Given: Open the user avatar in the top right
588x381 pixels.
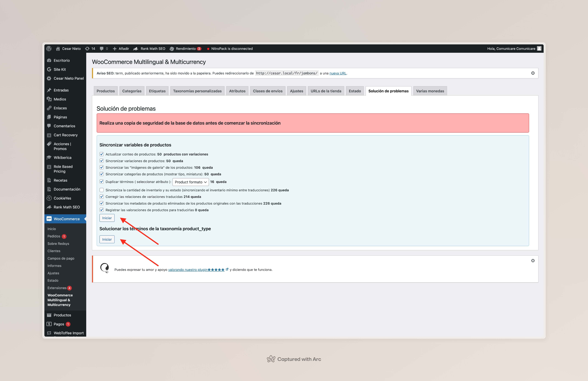Looking at the screenshot, I should [x=539, y=48].
